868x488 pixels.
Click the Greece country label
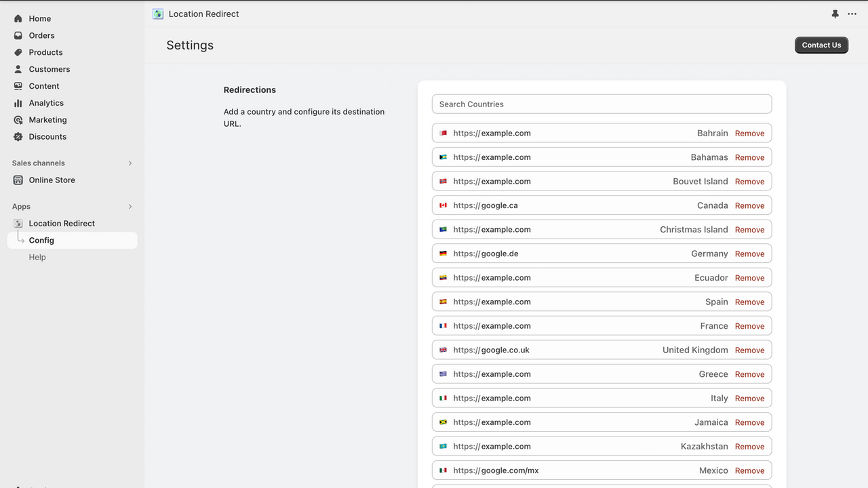713,374
